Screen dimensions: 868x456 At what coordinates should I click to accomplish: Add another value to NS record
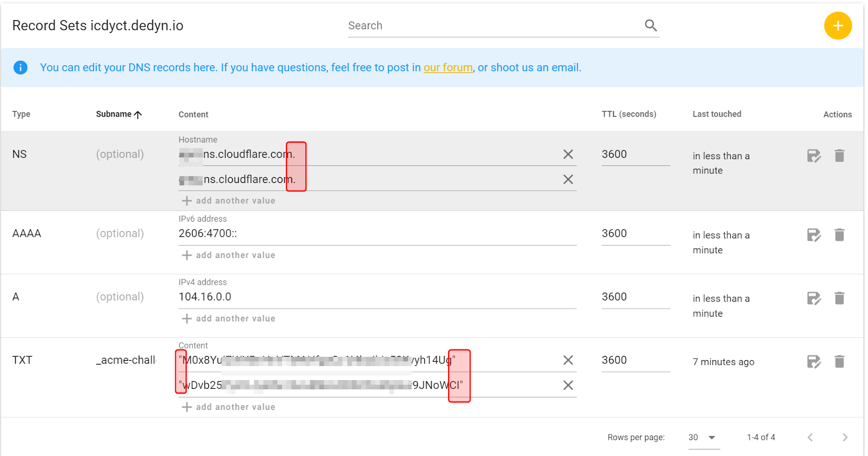[x=228, y=201]
